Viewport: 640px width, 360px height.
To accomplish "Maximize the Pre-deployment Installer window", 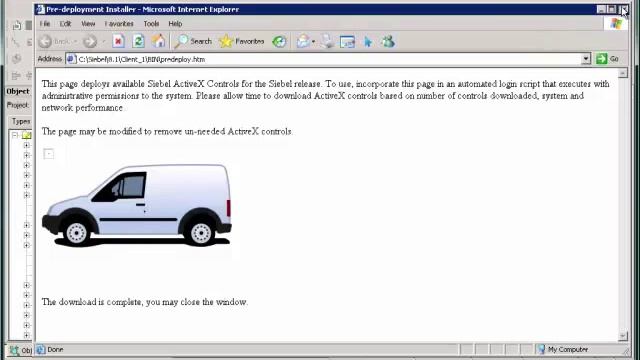I will 612,9.
